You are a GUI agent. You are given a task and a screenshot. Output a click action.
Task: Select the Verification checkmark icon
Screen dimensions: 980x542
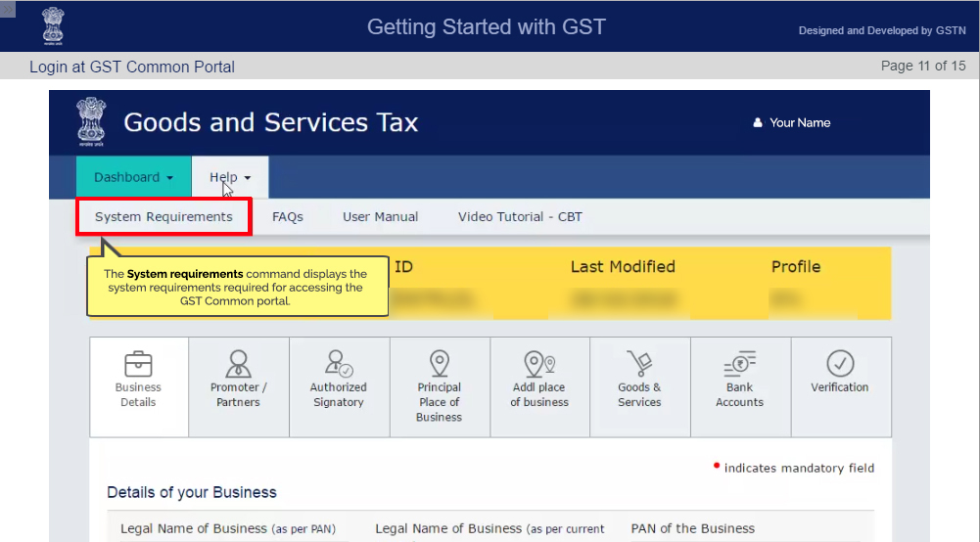coord(841,363)
